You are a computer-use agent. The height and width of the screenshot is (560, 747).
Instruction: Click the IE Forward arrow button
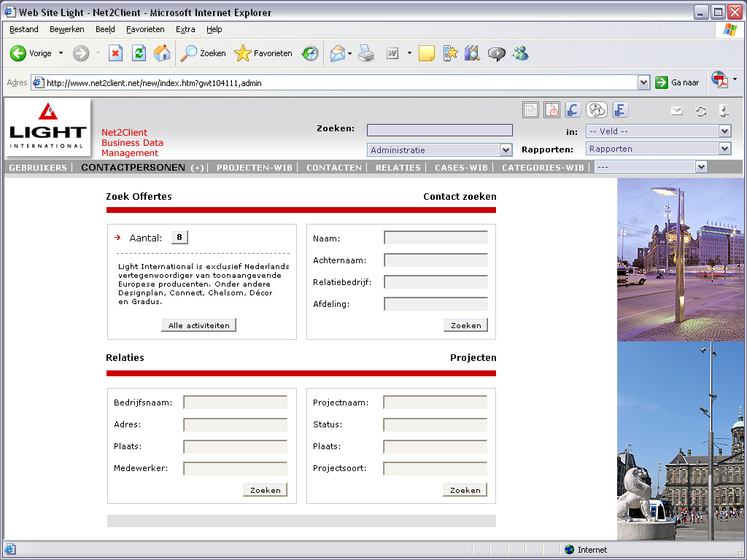click(x=81, y=53)
